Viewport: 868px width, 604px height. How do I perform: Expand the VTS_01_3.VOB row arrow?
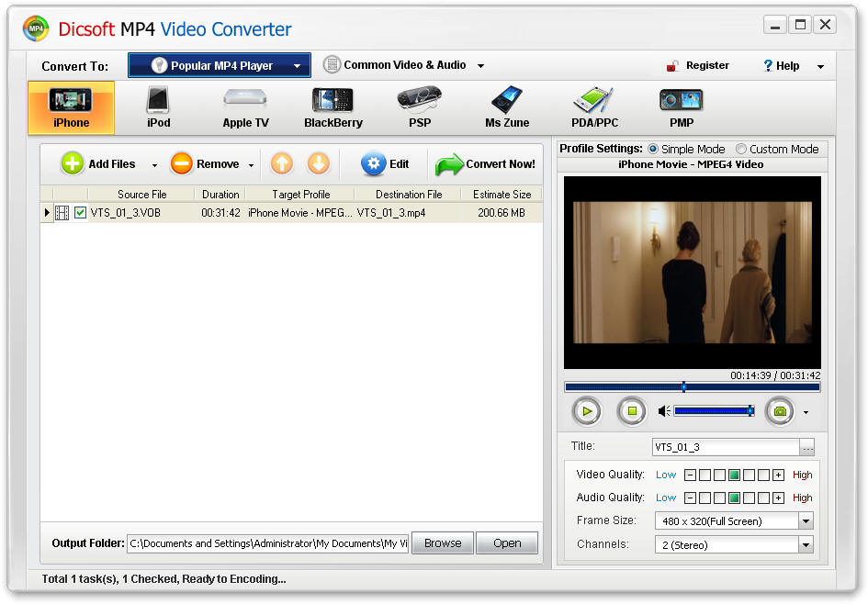coord(47,212)
